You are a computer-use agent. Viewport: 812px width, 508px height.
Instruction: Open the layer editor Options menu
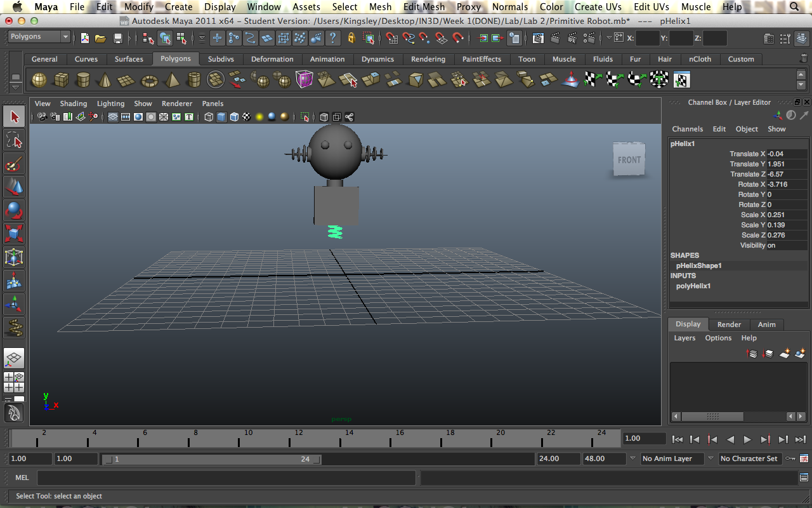point(718,338)
